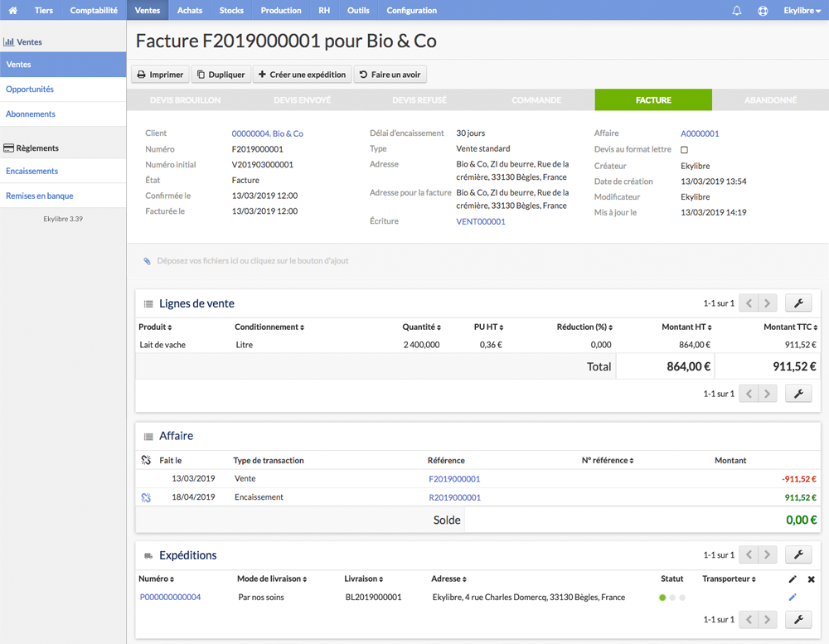The height and width of the screenshot is (644, 829).
Task: Sort Affaire table by N° référence
Action: pos(608,460)
